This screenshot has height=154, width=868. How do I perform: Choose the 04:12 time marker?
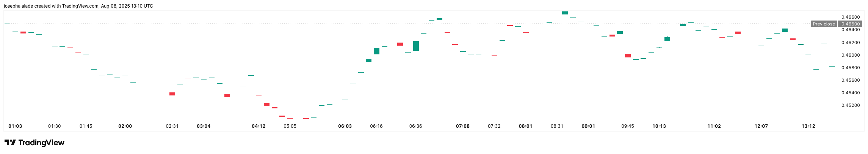click(259, 126)
